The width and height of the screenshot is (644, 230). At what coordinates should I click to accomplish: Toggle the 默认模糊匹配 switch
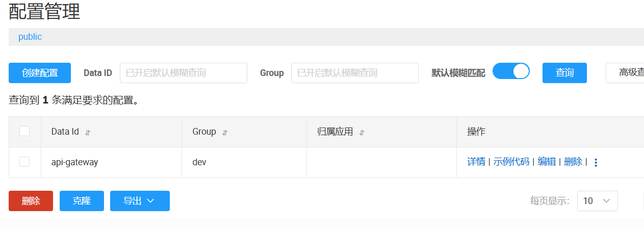coord(511,72)
